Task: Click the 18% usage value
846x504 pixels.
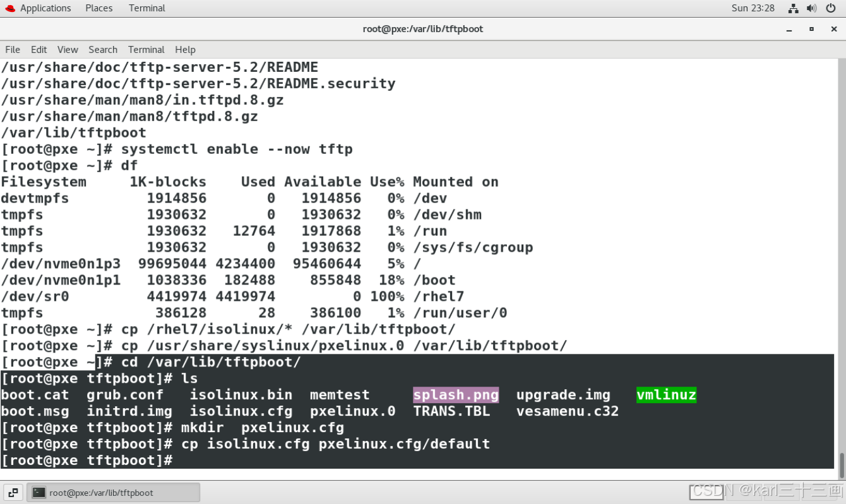Action: (x=391, y=280)
